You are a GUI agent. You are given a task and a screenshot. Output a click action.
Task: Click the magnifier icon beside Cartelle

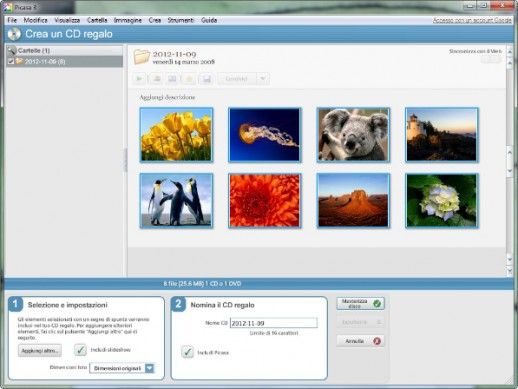pyautogui.click(x=12, y=51)
